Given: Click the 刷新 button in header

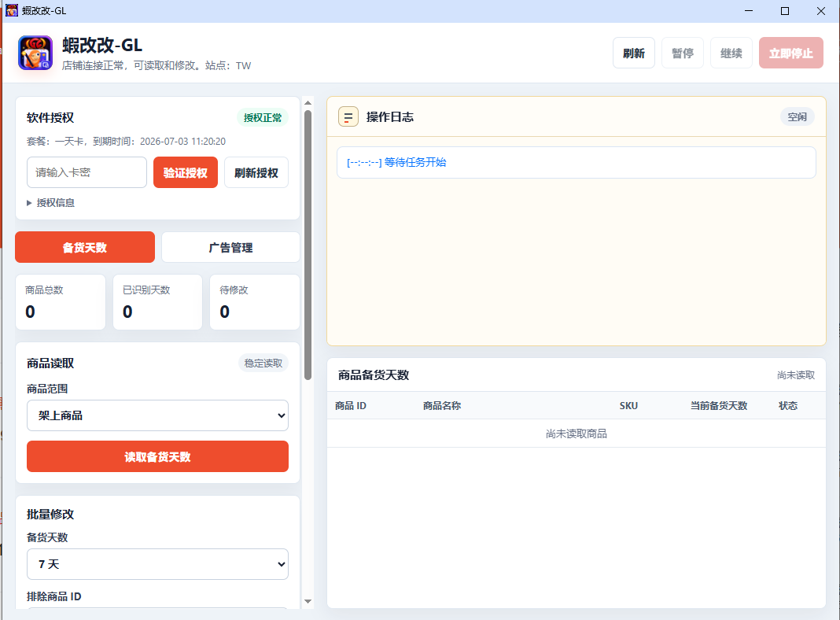Looking at the screenshot, I should tap(634, 53).
